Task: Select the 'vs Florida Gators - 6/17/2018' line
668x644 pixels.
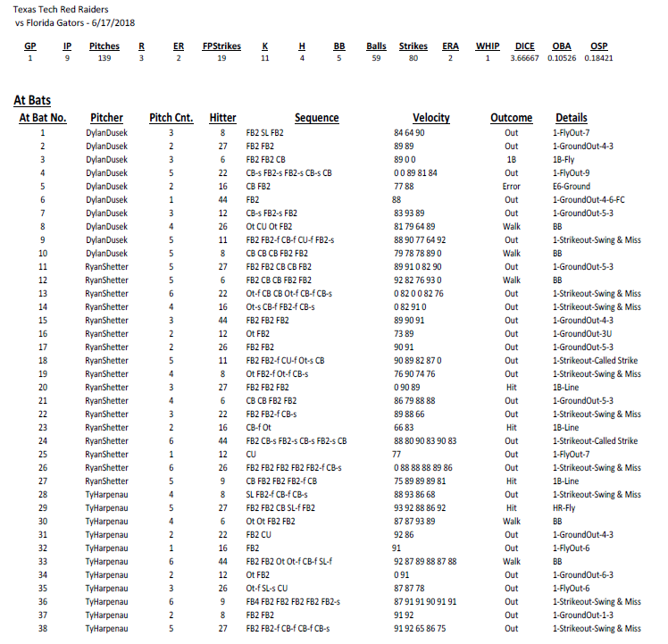Action: click(74, 23)
